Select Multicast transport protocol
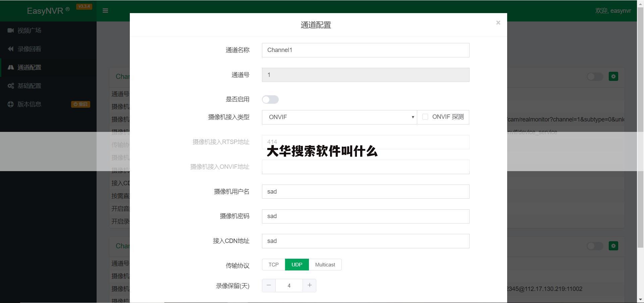Viewport: 644px width, 303px height. pos(325,265)
